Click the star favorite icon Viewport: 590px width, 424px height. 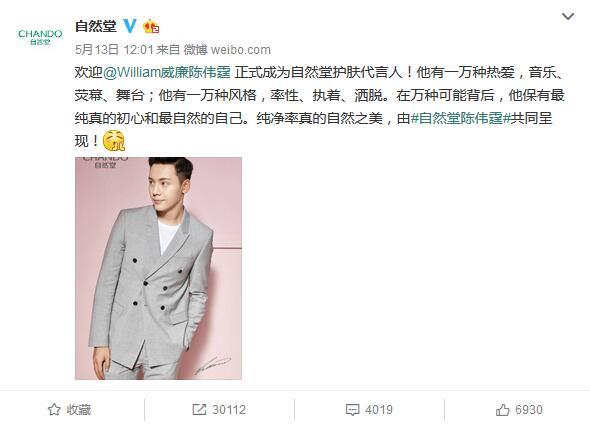tap(54, 409)
